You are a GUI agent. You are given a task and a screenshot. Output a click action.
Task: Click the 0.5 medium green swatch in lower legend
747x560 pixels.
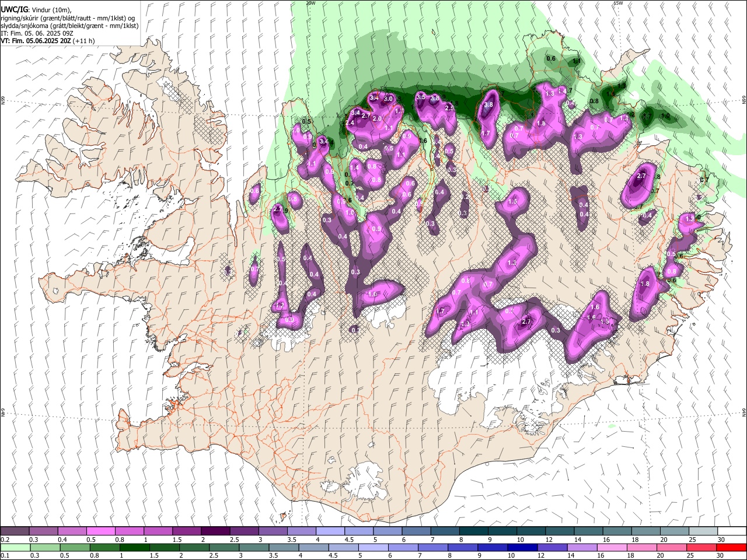tap(75, 547)
